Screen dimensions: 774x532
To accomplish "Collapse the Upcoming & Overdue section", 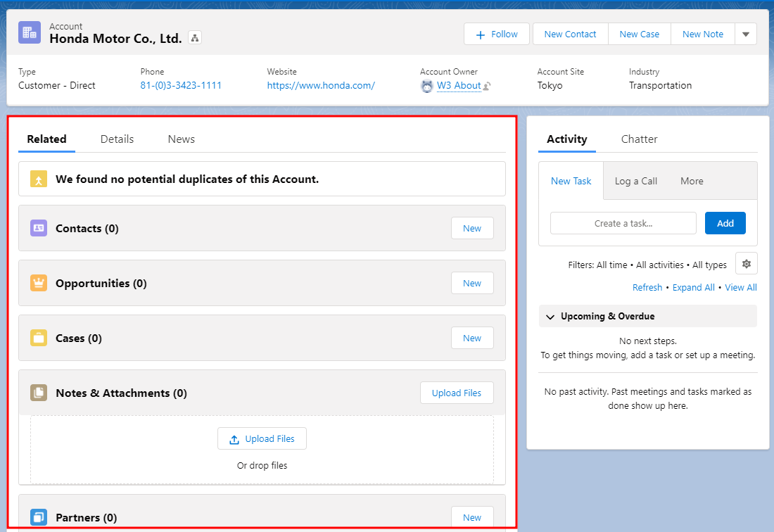I will (550, 317).
